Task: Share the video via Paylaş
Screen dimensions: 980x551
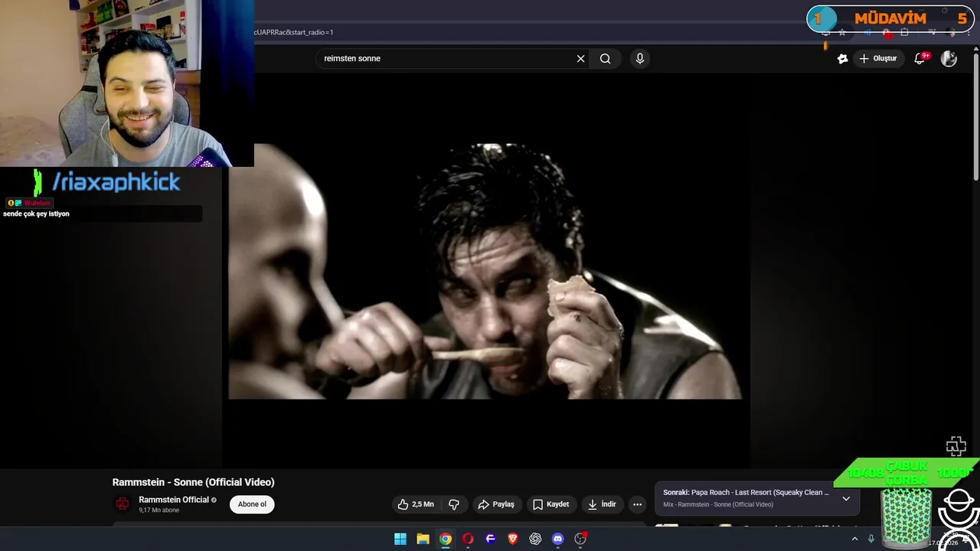Action: point(496,504)
